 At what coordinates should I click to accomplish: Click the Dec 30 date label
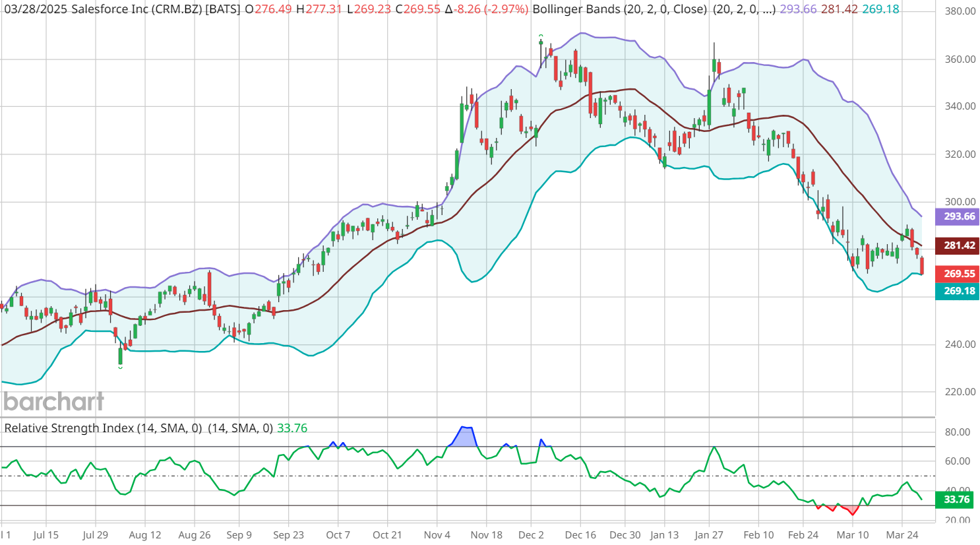625,535
